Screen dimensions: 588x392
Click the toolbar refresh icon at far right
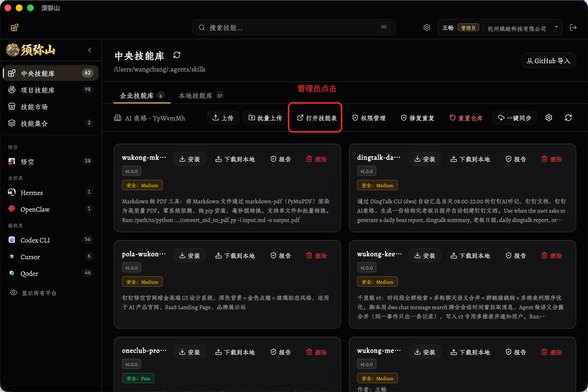coord(568,118)
